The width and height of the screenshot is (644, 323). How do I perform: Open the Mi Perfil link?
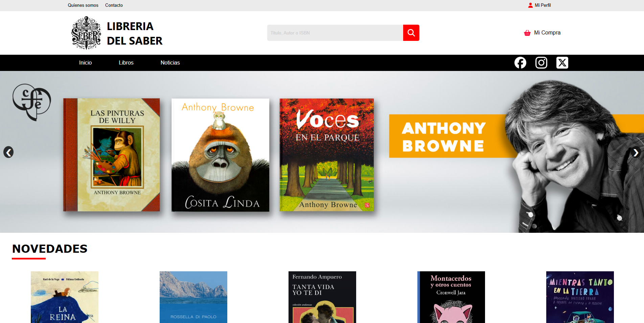pyautogui.click(x=543, y=5)
